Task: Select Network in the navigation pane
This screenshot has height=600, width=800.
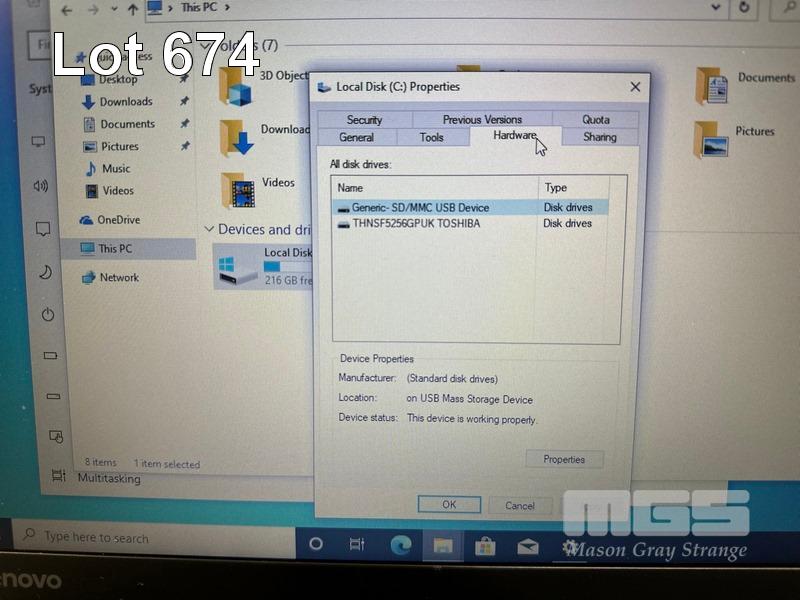Action: pos(118,278)
